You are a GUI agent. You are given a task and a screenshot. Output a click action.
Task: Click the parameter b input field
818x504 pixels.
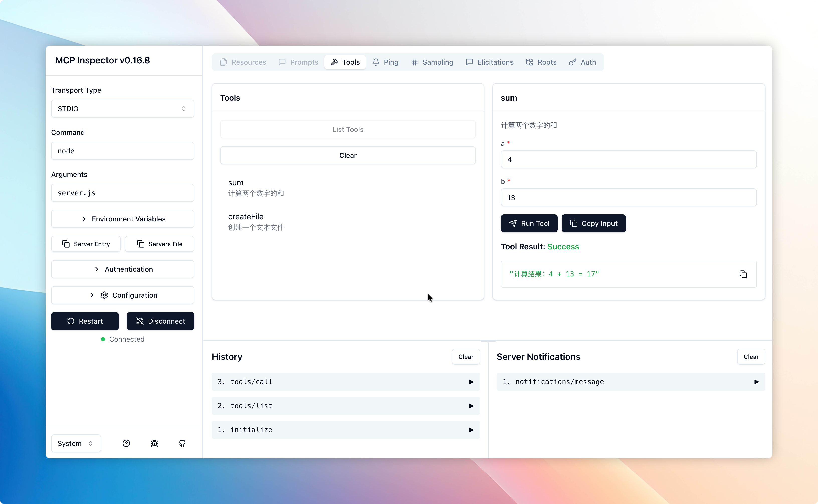(628, 198)
